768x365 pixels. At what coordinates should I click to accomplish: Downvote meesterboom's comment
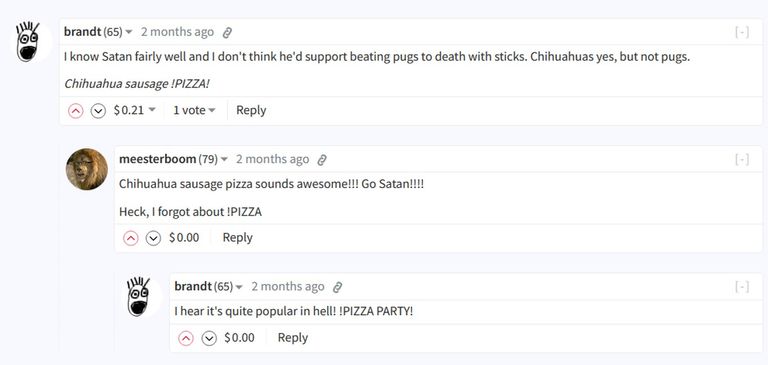click(154, 239)
